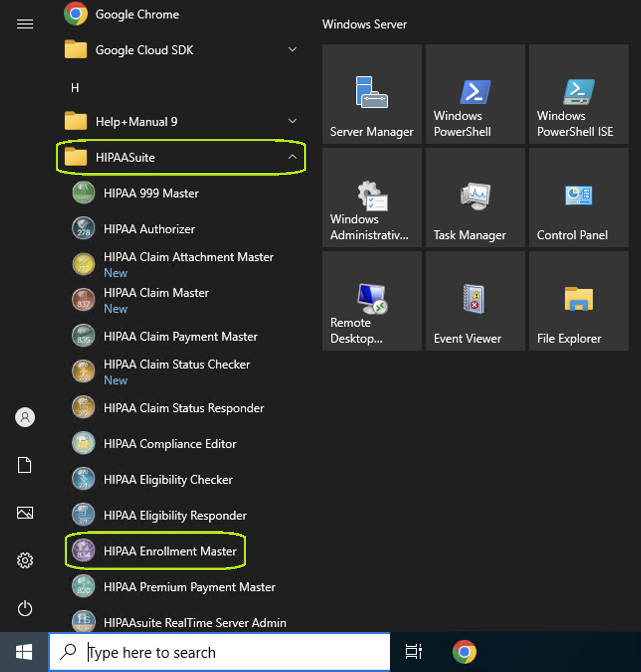
Task: Open the Event Viewer tile
Action: pyautogui.click(x=475, y=301)
